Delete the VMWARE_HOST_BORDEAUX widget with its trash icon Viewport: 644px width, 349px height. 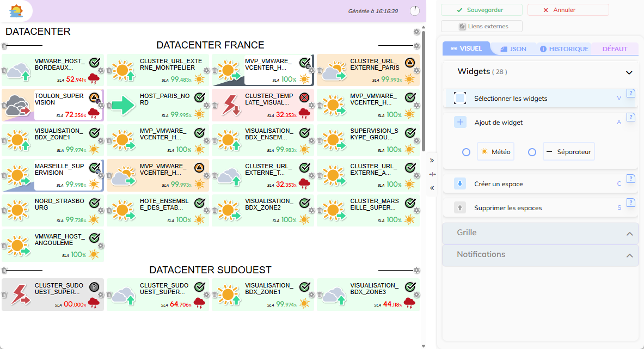coord(4,71)
